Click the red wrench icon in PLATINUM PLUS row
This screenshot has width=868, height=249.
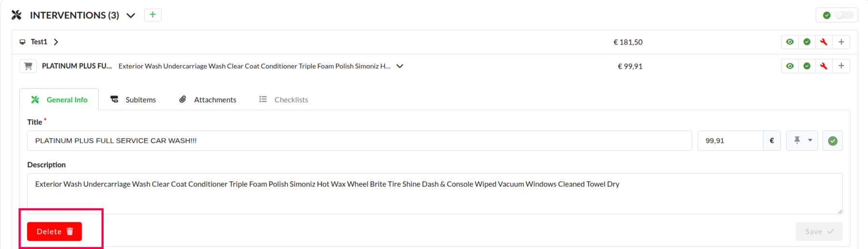pyautogui.click(x=823, y=66)
